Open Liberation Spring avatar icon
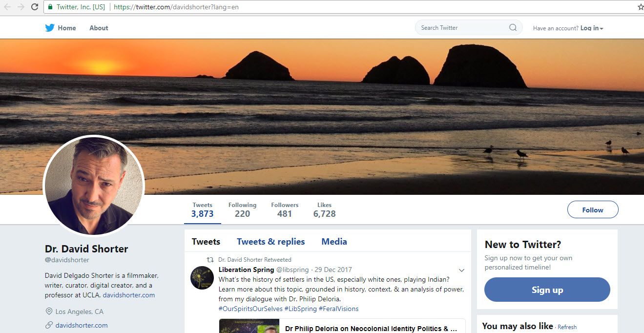 tap(202, 278)
